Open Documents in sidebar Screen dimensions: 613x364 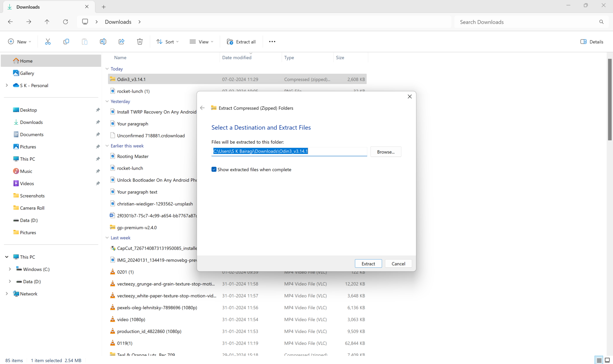click(x=28, y=134)
